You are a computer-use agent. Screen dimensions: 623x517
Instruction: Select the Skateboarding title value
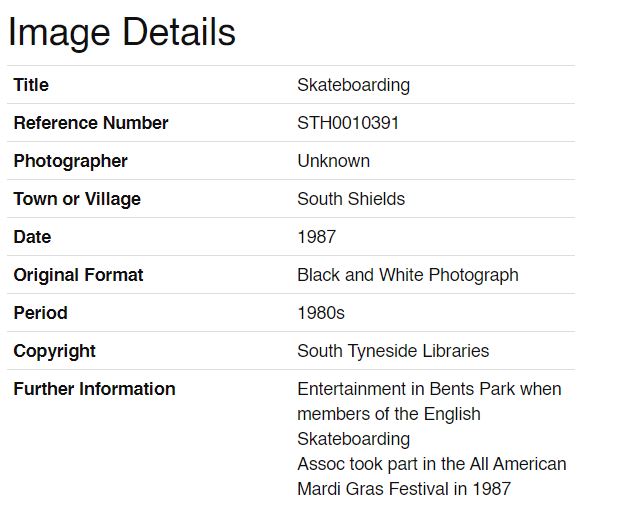354,85
